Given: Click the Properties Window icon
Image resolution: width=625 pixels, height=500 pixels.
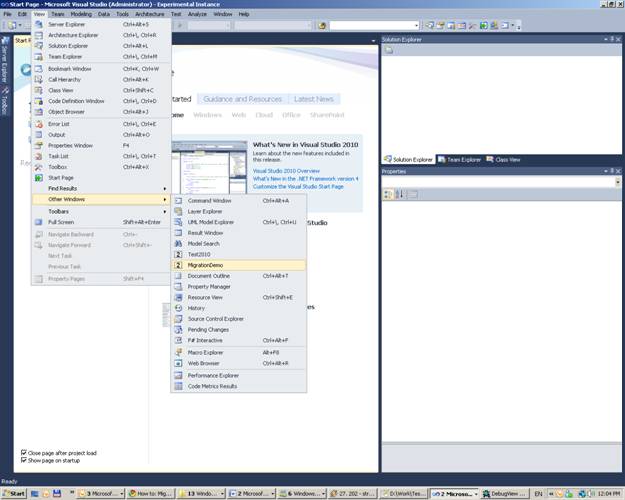Looking at the screenshot, I should point(39,146).
